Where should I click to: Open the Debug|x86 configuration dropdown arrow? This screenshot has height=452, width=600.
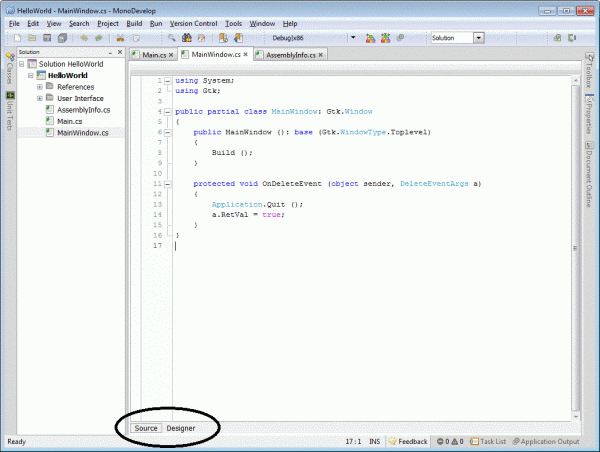353,38
